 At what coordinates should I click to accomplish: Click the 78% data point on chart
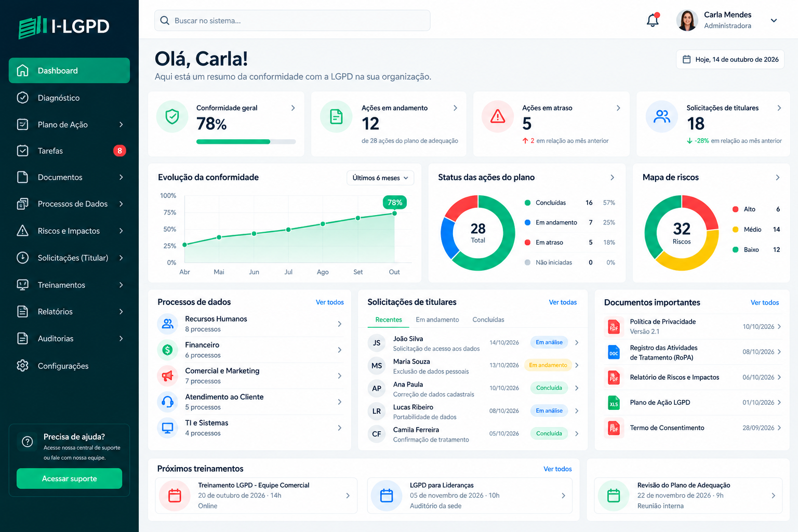395,214
